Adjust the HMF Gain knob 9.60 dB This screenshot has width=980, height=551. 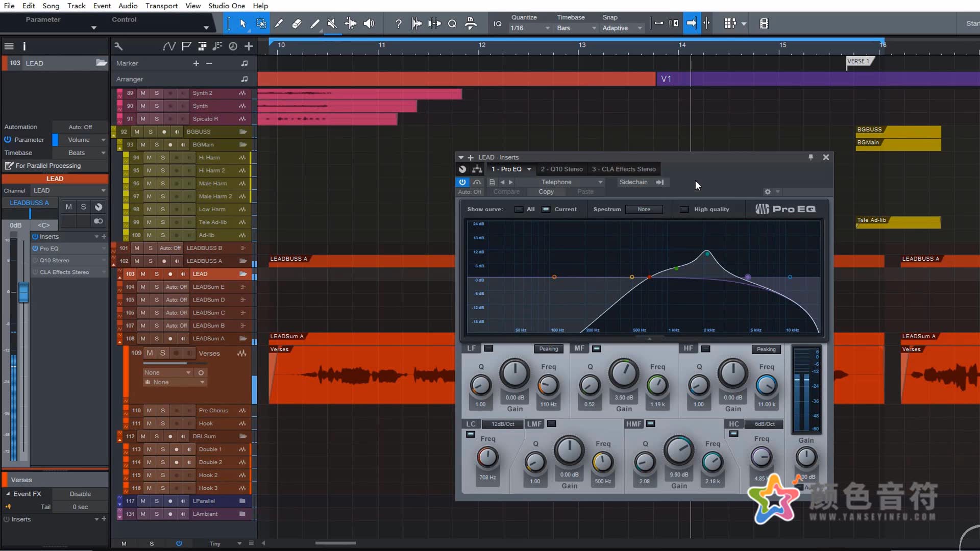tap(678, 450)
